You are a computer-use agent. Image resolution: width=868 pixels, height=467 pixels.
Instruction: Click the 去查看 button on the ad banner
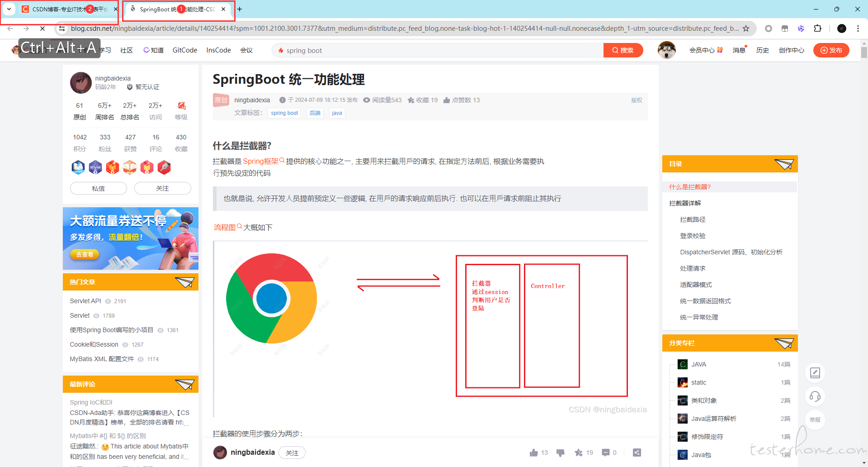tap(85, 254)
